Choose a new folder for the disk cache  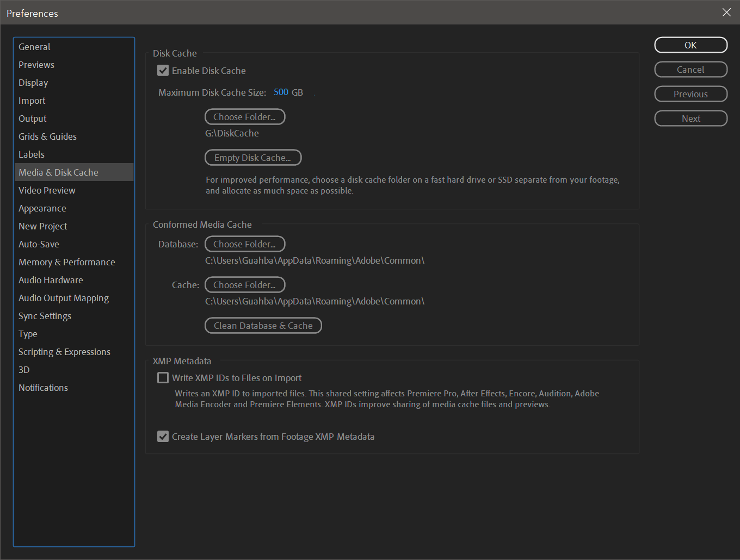click(244, 116)
